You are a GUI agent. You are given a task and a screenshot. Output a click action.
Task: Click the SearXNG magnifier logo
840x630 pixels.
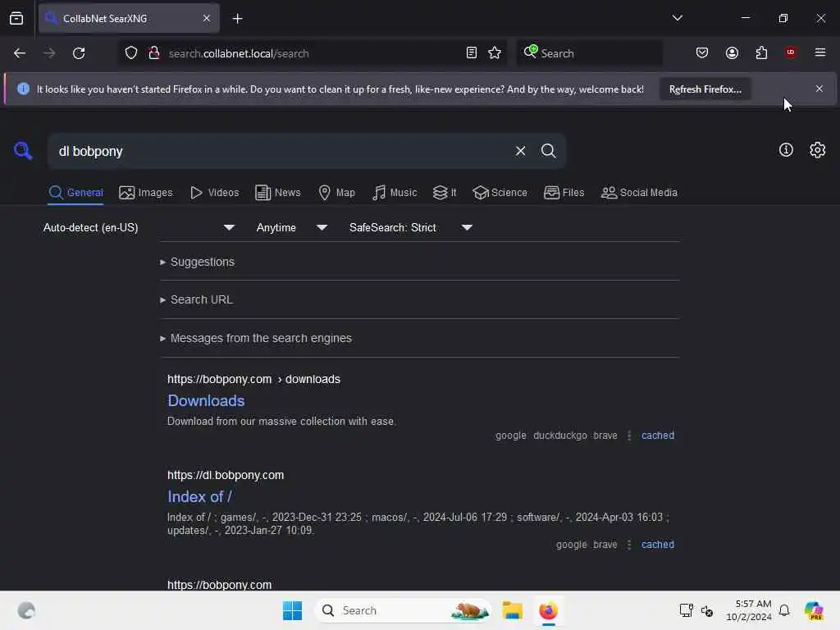[22, 151]
